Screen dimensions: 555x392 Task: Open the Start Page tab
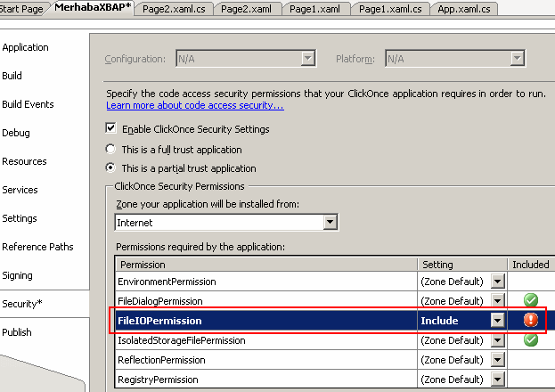coord(21,8)
